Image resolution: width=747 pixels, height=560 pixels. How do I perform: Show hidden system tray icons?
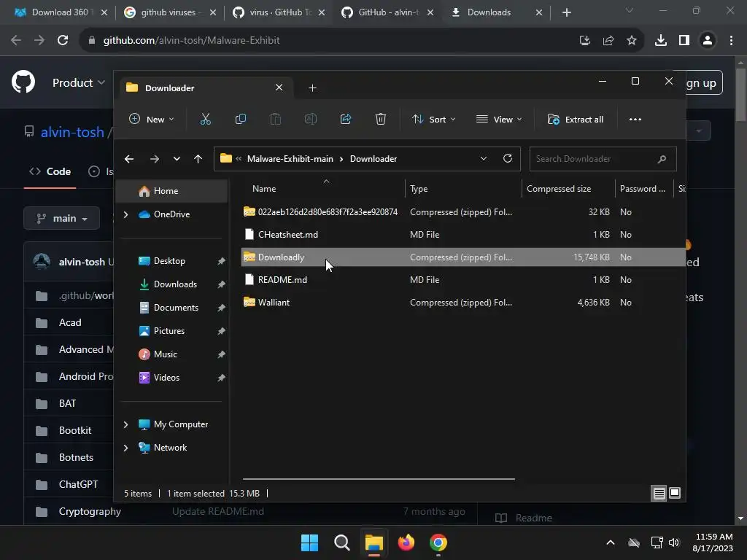pos(611,542)
